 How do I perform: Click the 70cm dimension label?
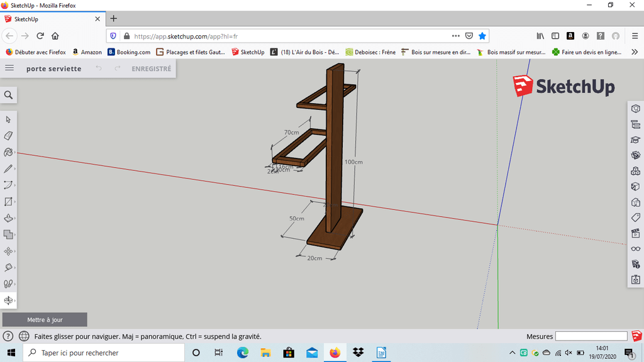tap(291, 132)
